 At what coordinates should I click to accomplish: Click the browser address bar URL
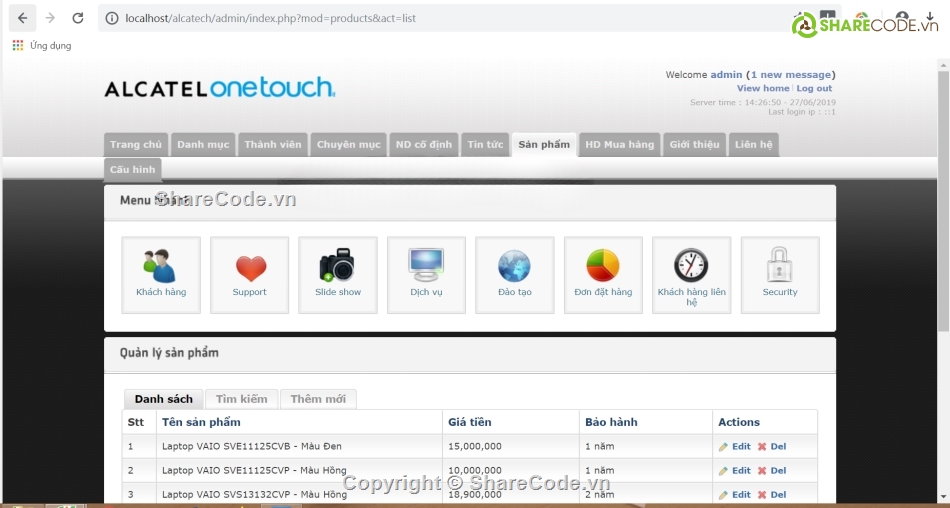tap(270, 18)
